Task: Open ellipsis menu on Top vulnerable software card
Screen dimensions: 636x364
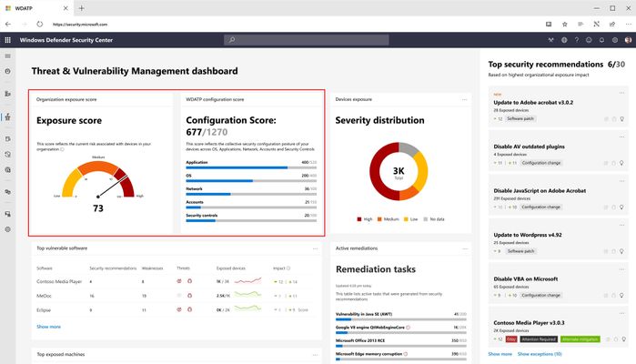Action: coord(315,248)
